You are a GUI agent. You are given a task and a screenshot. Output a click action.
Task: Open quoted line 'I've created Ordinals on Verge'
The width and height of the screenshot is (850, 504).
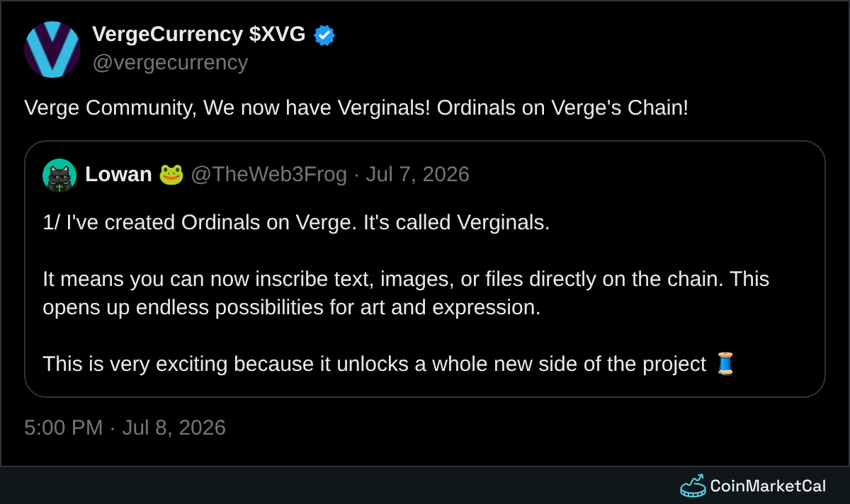tap(212, 222)
